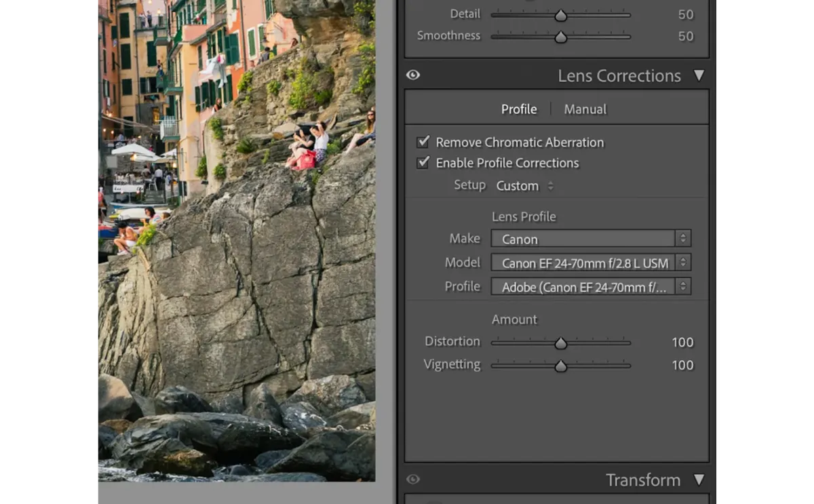Screen dimensions: 814x504
Task: Toggle the Lens Corrections panel switch
Action: pyautogui.click(x=413, y=75)
